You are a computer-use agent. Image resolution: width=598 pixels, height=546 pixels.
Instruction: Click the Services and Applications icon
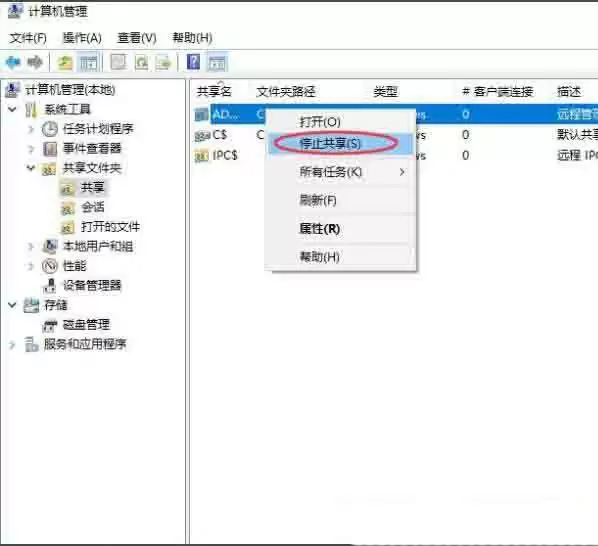click(x=31, y=344)
